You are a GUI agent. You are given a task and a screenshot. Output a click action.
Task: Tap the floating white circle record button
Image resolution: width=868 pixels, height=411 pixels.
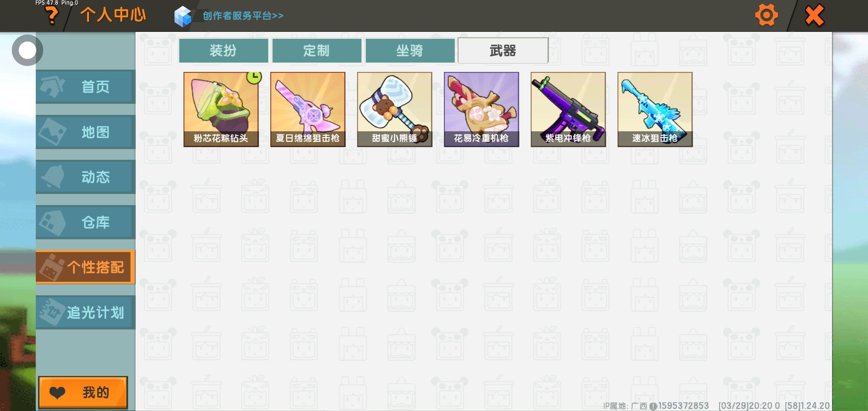[27, 50]
